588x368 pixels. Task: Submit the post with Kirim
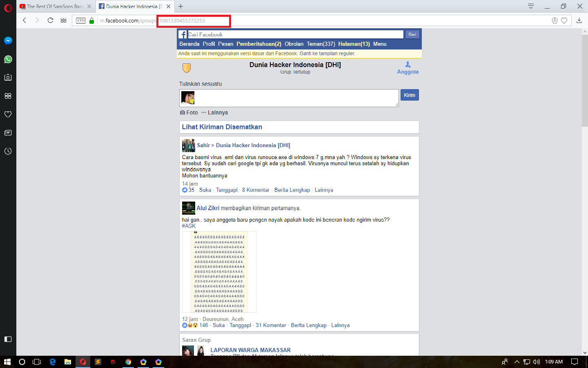pos(410,95)
